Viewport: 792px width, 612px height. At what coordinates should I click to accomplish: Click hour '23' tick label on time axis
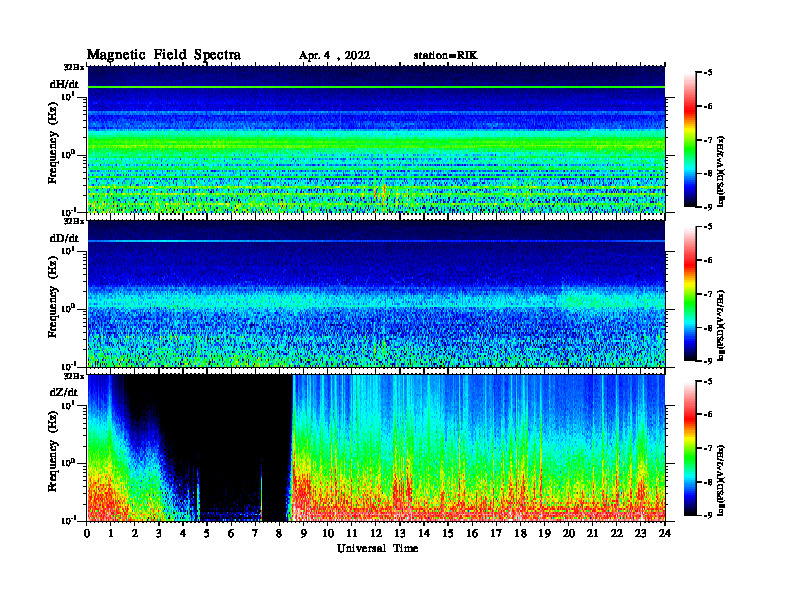[x=641, y=533]
